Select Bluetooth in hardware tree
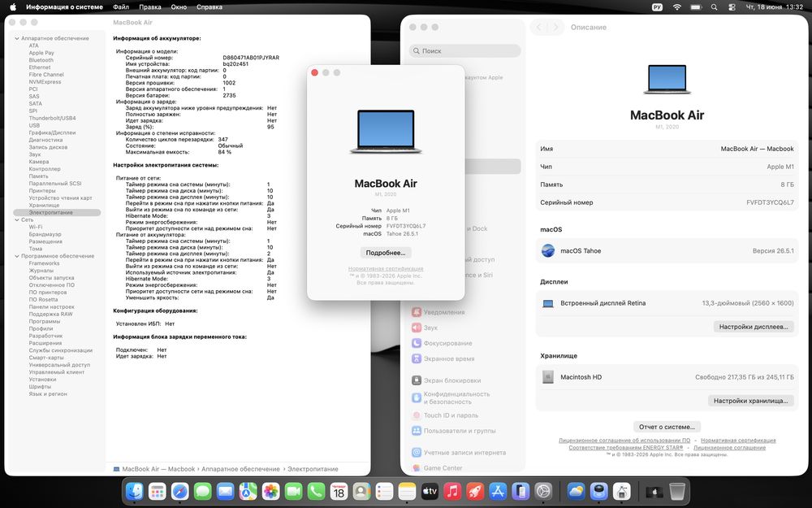Viewport: 812px width, 508px height. tap(41, 60)
